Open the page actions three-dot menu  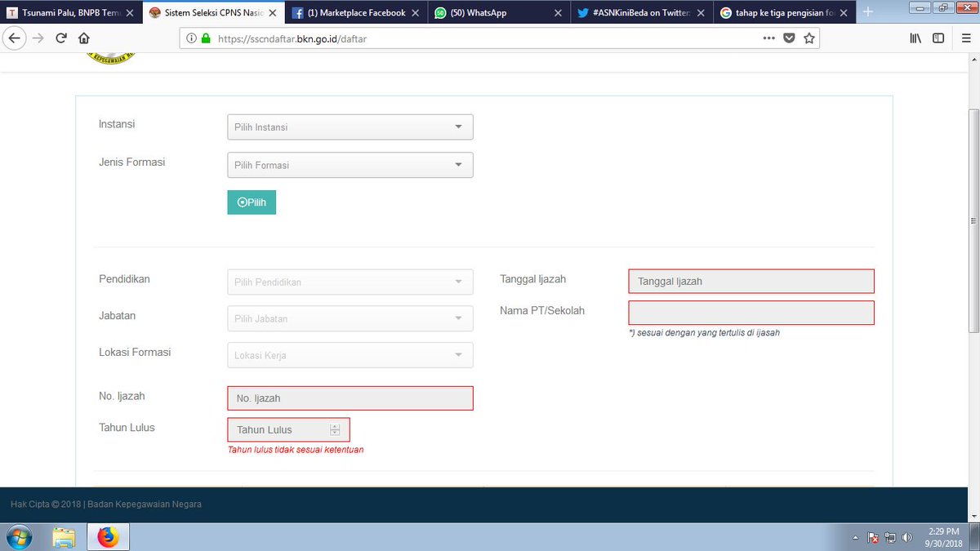(768, 38)
